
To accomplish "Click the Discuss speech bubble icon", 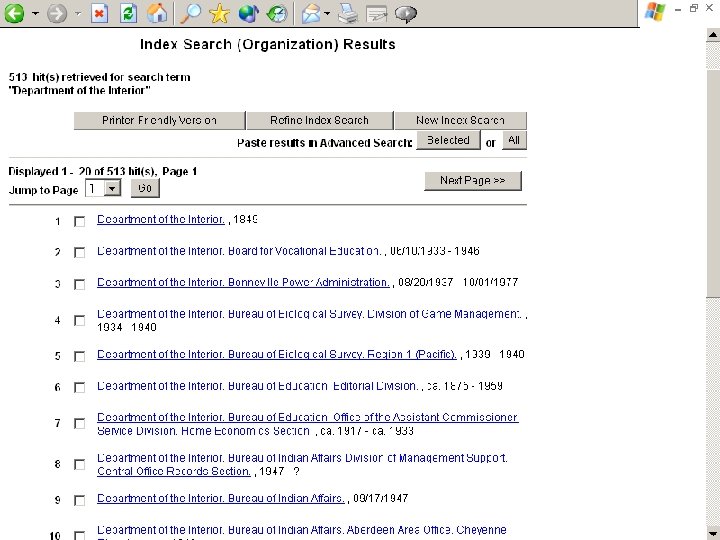I will point(406,13).
